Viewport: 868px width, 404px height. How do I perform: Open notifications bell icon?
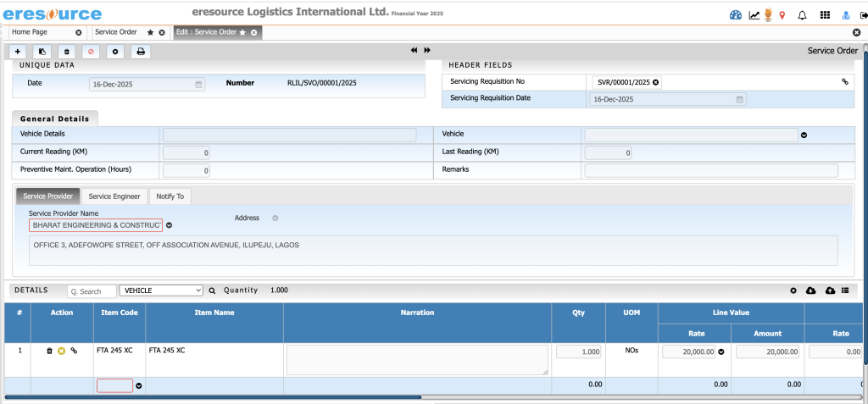(802, 15)
